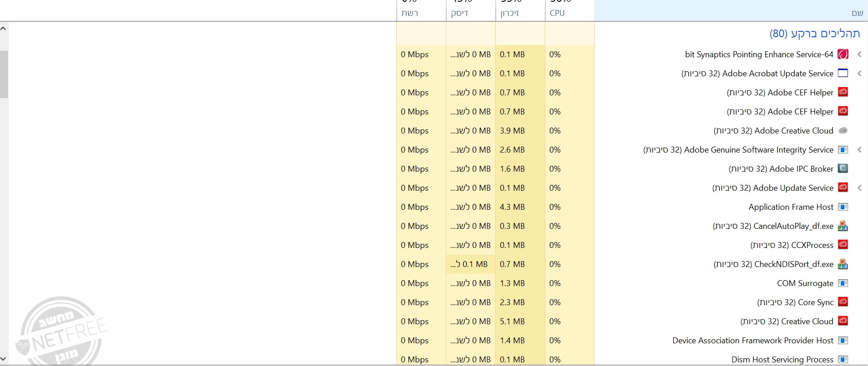Sort processes by the CPU column header
Screen dimensions: 868x366
tap(570, 11)
